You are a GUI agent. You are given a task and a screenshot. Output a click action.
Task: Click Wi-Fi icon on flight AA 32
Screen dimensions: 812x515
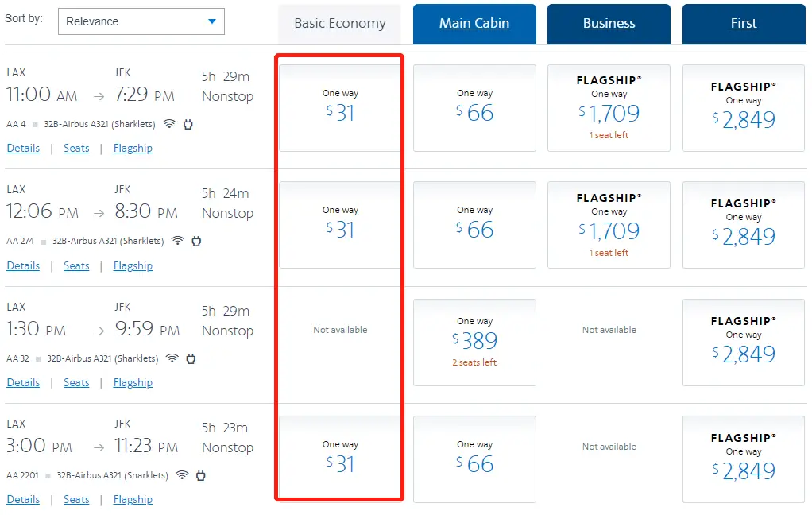click(x=172, y=358)
